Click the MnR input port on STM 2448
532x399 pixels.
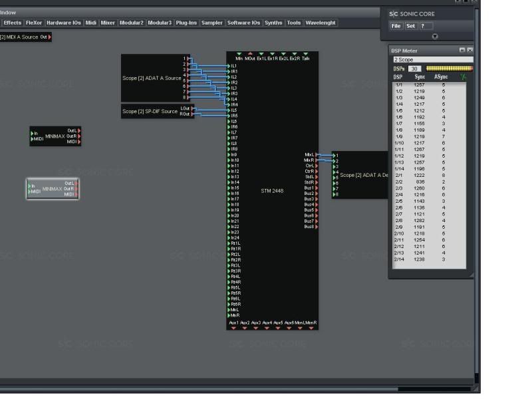tap(229, 315)
